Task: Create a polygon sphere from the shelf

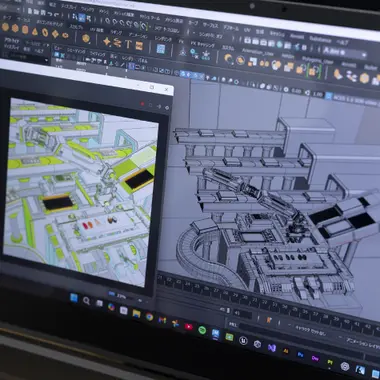Action: (x=5, y=27)
